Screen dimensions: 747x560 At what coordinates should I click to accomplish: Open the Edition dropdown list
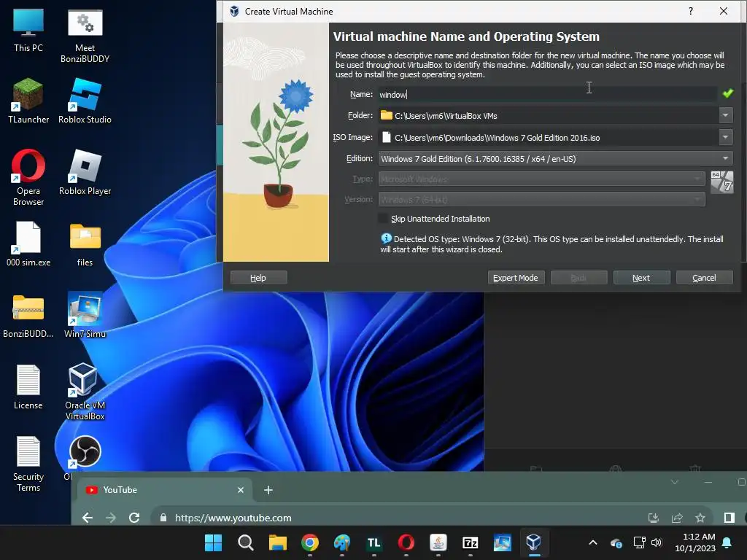click(555, 158)
